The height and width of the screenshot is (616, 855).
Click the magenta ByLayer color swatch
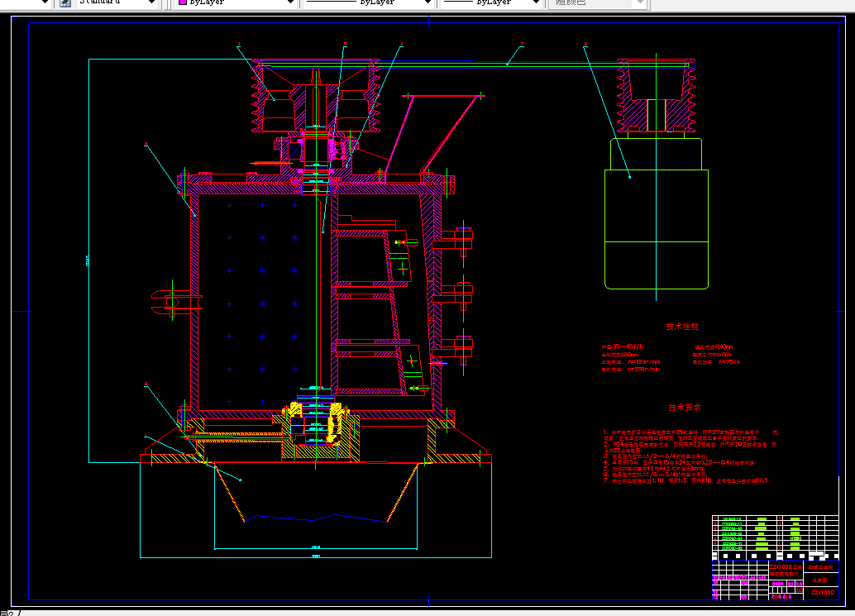point(183,2)
